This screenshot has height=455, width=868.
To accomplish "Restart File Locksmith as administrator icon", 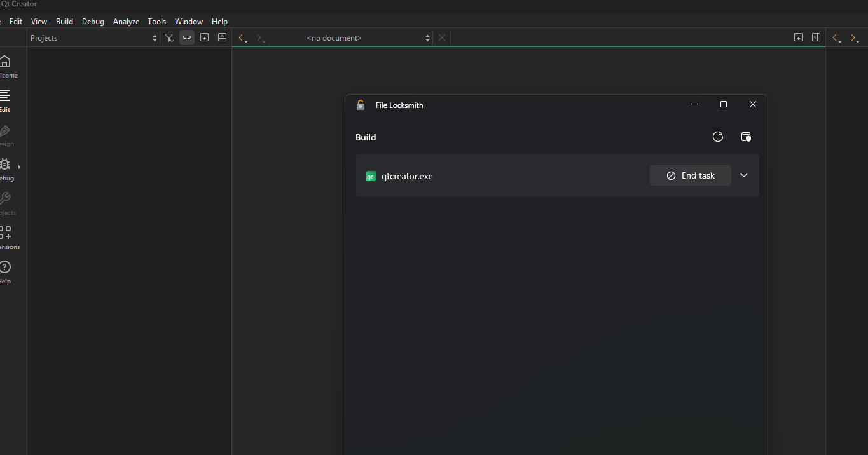I will click(746, 137).
